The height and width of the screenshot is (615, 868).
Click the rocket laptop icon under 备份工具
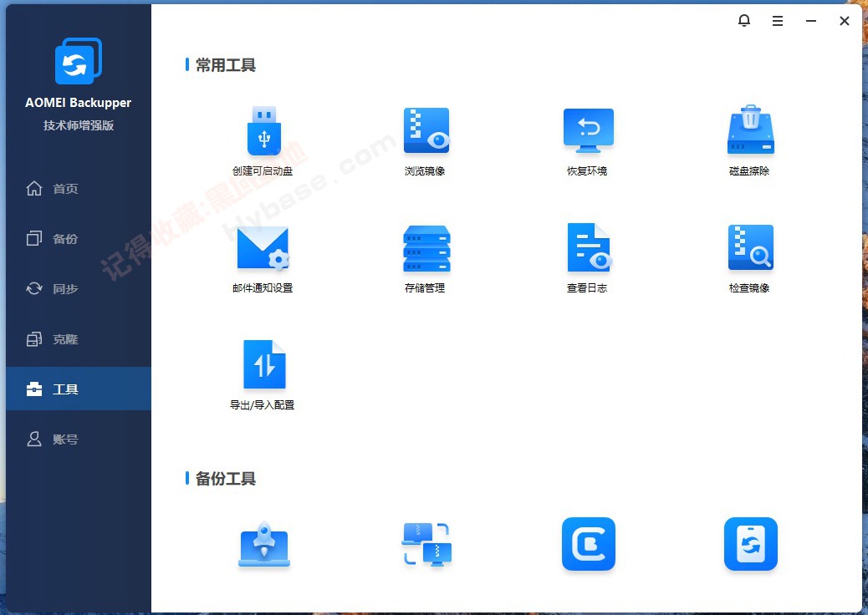tap(264, 544)
